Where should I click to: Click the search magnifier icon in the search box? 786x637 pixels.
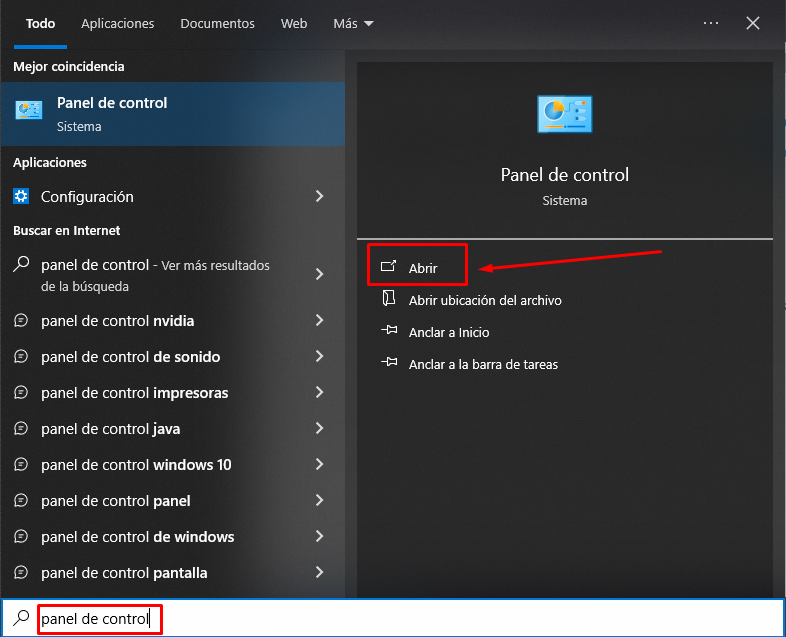click(21, 617)
